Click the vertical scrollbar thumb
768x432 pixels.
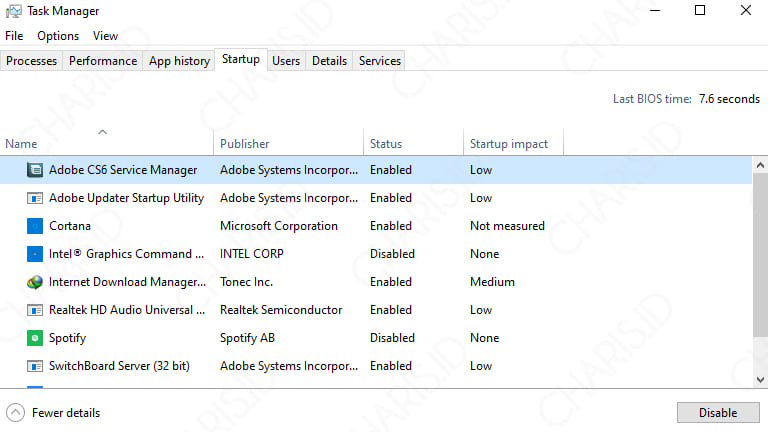click(x=760, y=255)
